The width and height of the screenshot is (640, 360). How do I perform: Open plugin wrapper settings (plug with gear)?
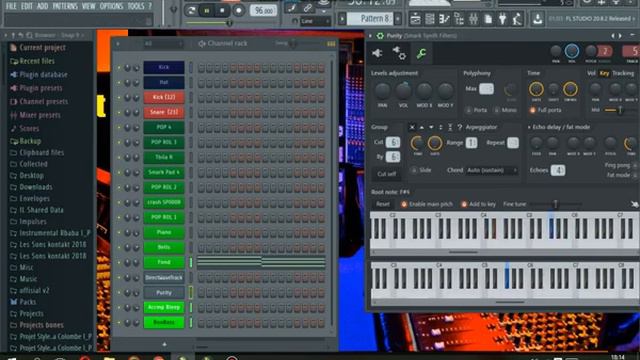point(399,53)
